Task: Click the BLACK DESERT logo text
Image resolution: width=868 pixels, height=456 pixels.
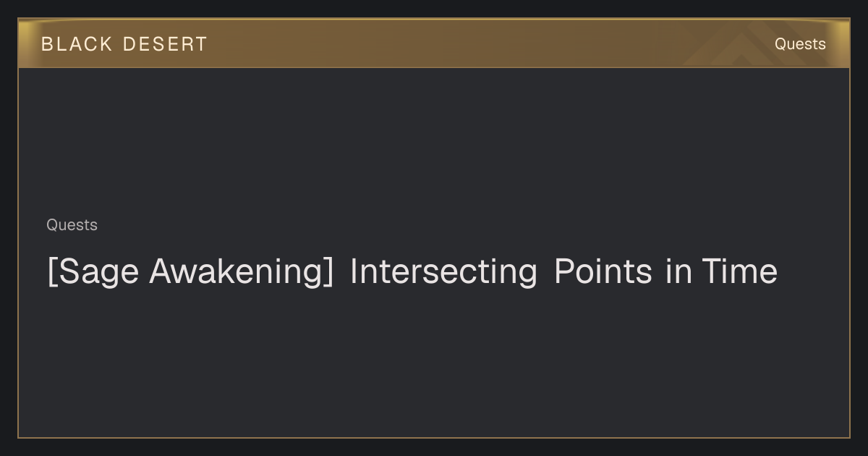Action: pos(124,44)
